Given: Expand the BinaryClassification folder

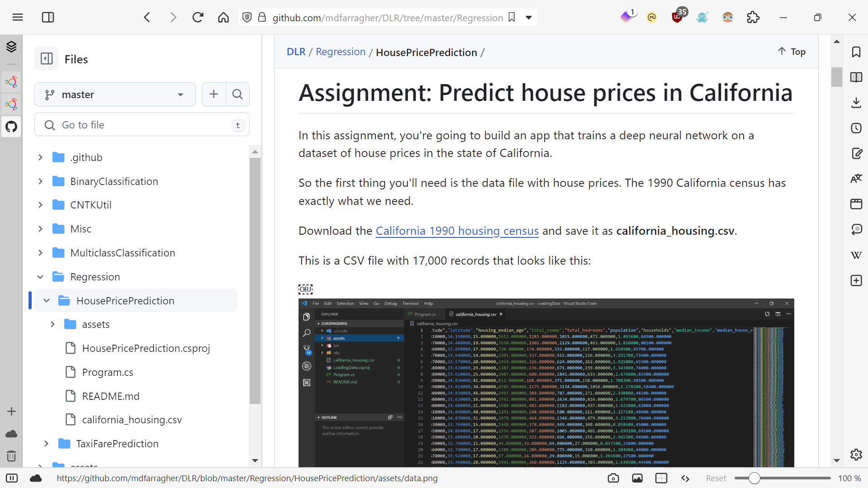Looking at the screenshot, I should (41, 181).
